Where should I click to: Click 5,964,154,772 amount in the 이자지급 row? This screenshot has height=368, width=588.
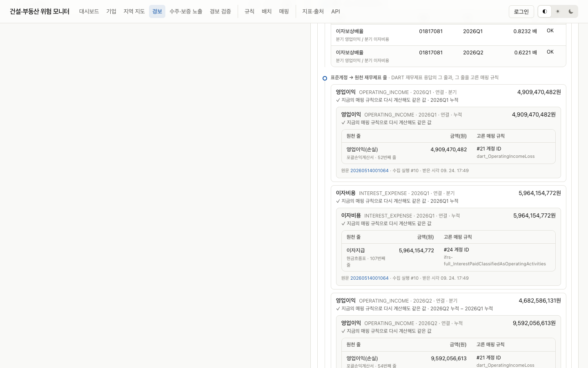[416, 250]
